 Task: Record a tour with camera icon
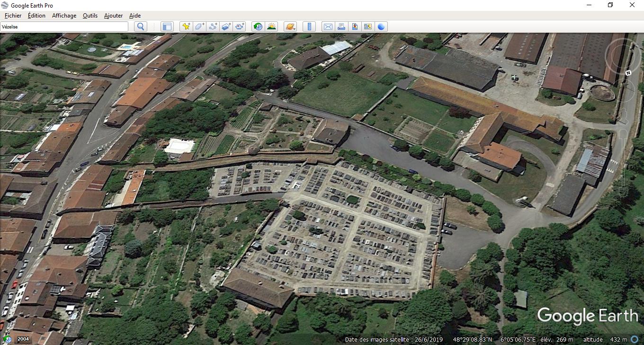pos(240,27)
